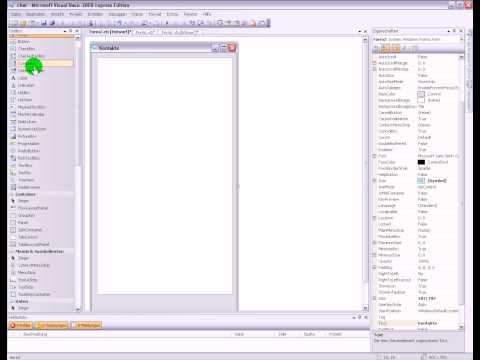Viewport: 480px width, 360px height.
Task: Click the ForeColor black swatch
Action: coord(421,162)
